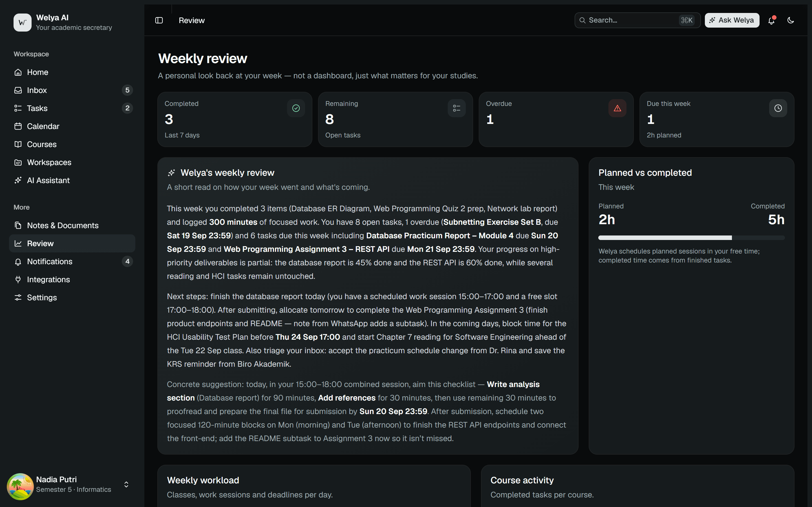Image resolution: width=812 pixels, height=507 pixels.
Task: Click the Completed checkmark icon
Action: coord(296,108)
